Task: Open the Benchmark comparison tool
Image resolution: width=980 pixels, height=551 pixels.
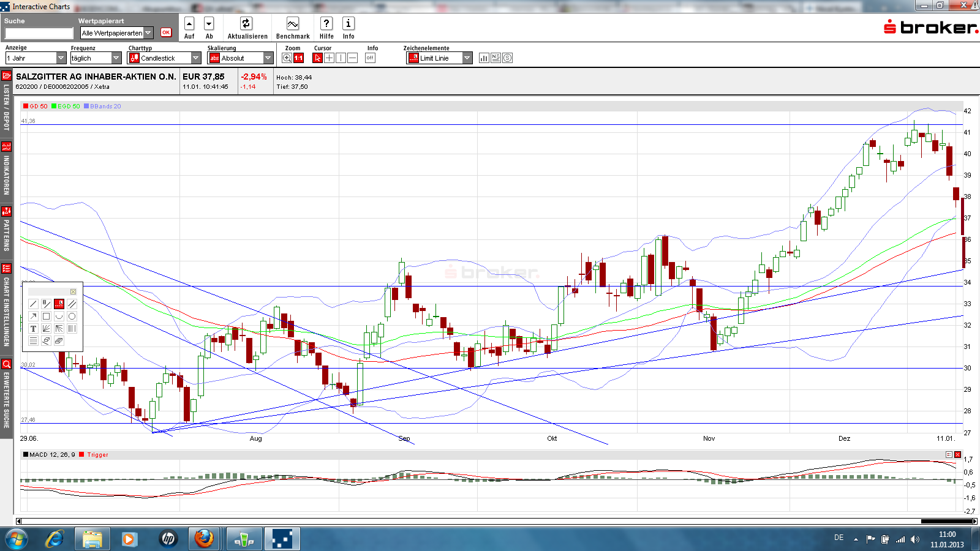Action: tap(293, 24)
